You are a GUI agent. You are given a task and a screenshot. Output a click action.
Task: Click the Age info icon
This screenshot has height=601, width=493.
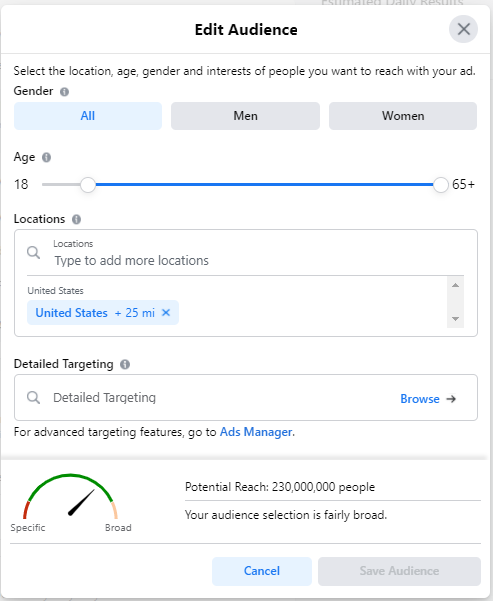pos(46,158)
